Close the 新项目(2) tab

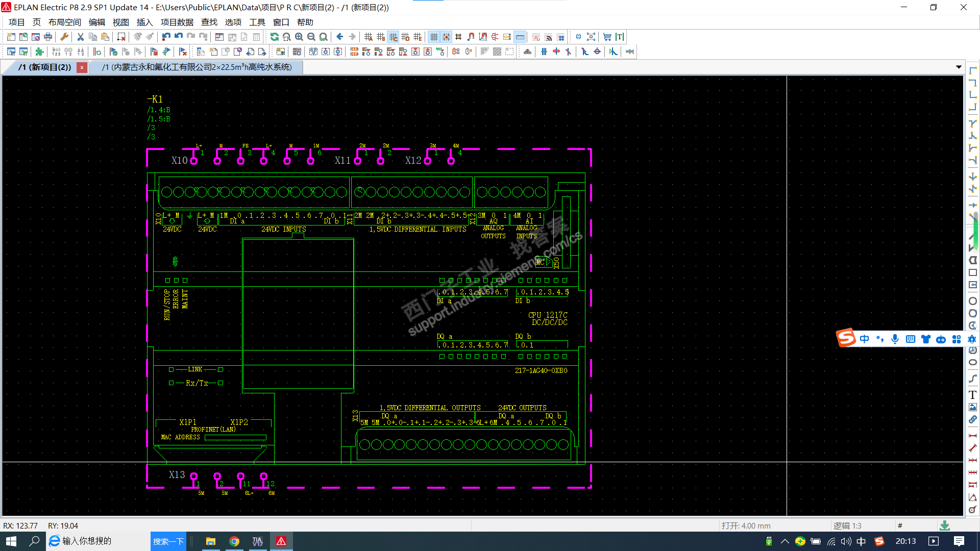click(x=82, y=67)
